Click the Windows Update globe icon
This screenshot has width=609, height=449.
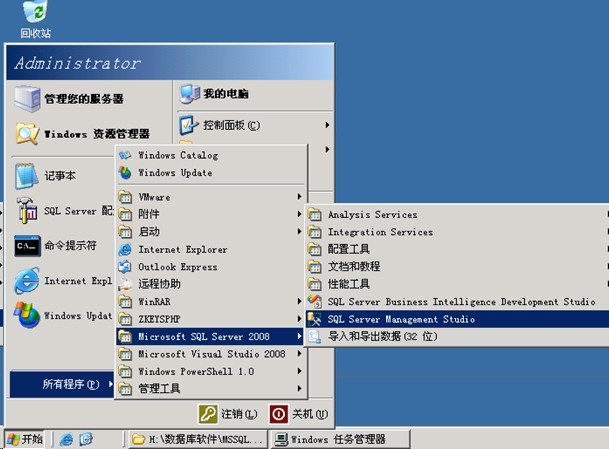[125, 172]
